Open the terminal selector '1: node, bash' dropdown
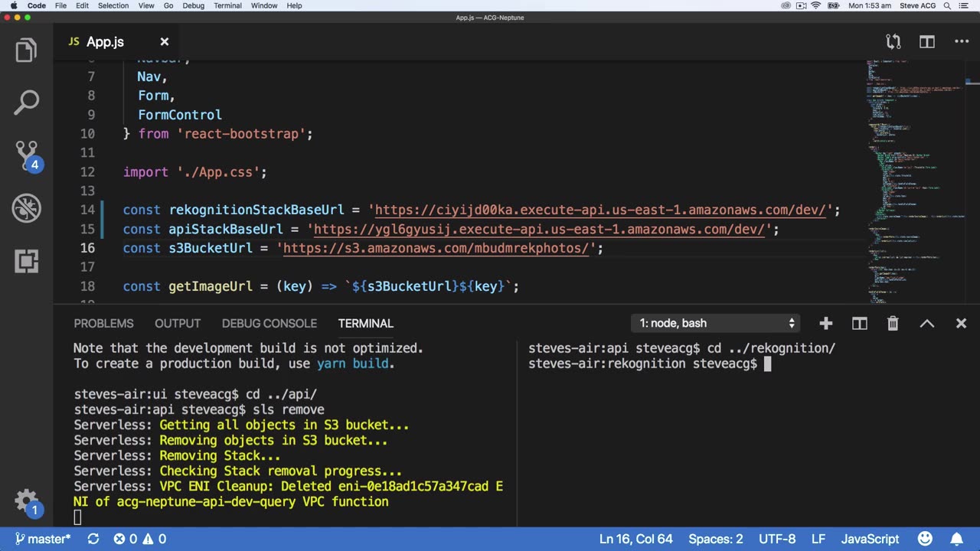Viewport: 980px width, 551px height. (x=715, y=324)
